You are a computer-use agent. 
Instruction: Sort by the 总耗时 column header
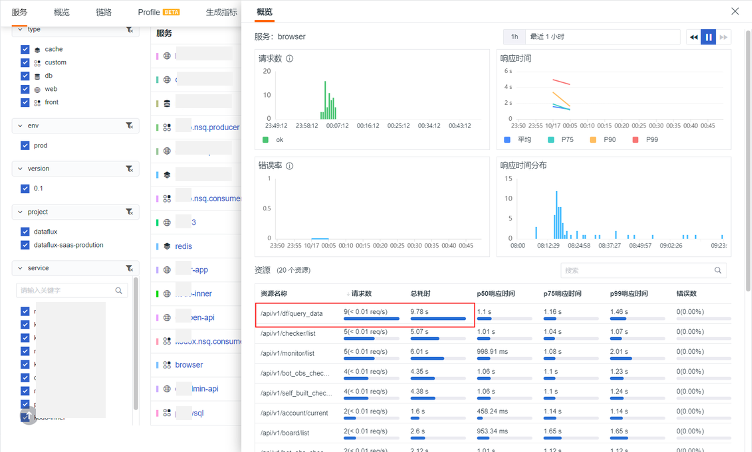(421, 294)
